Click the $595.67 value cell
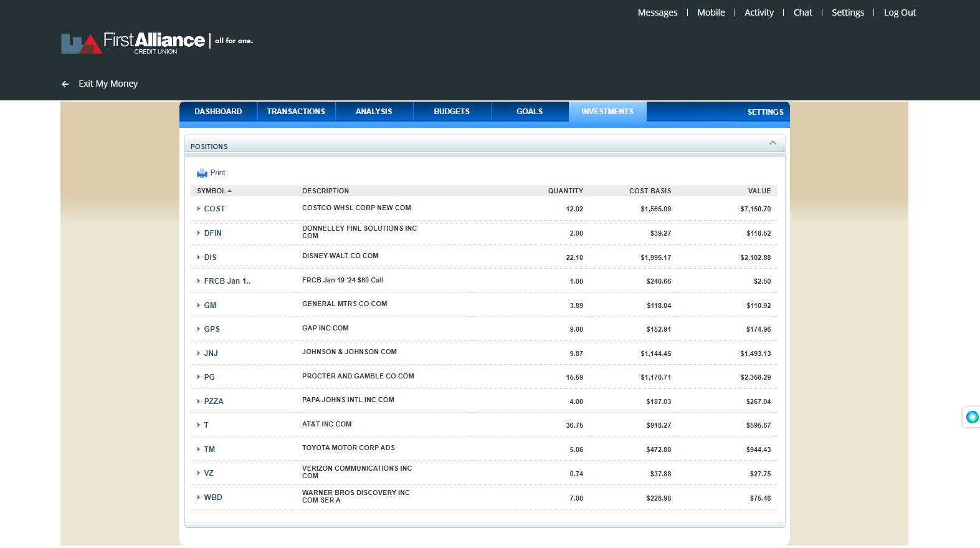This screenshot has height=548, width=980. (758, 425)
